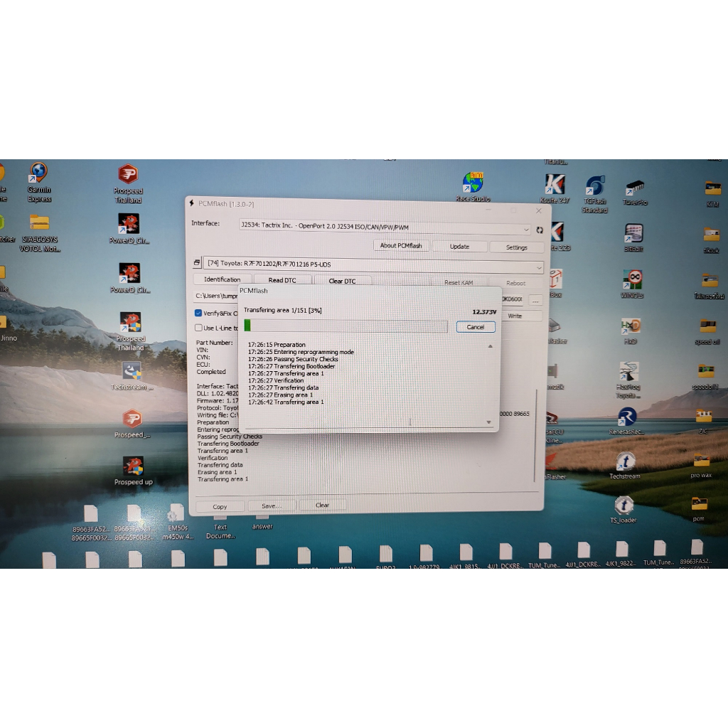Open the Techstream installer icon with shield

132,377
